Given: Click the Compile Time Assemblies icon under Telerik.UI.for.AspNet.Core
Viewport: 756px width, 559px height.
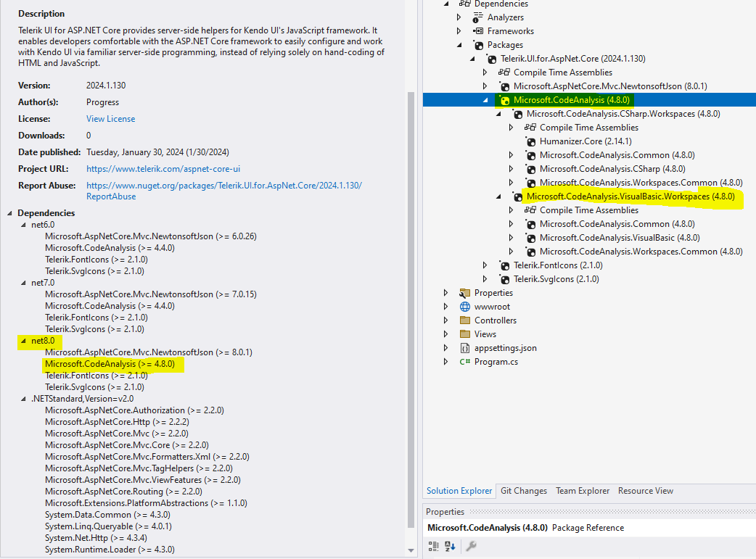Looking at the screenshot, I should [x=504, y=73].
